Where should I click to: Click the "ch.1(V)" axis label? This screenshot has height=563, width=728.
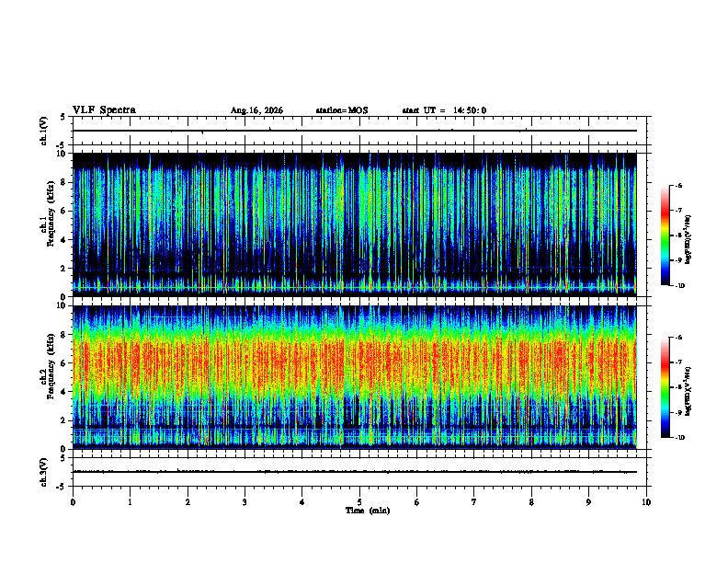coord(44,131)
